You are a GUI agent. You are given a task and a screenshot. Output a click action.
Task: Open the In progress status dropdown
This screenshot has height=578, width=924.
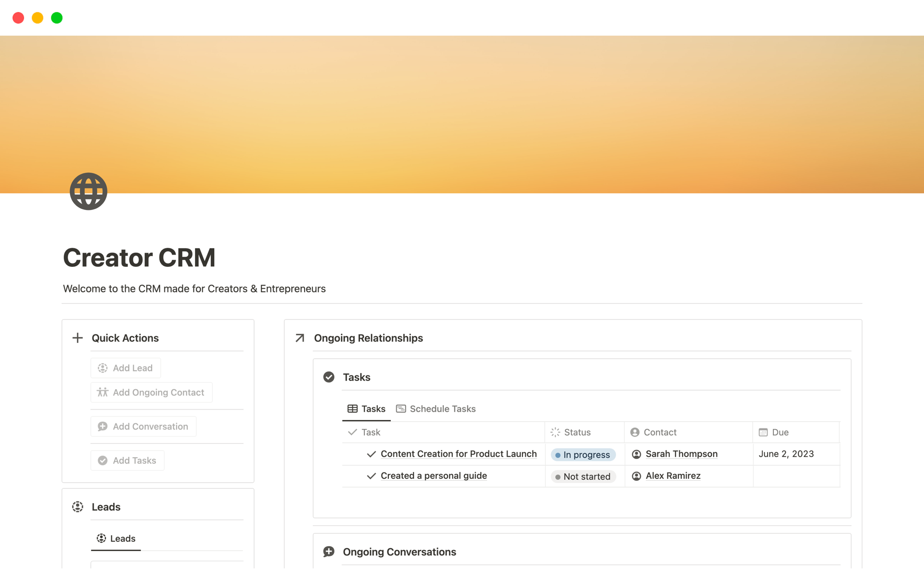tap(583, 455)
